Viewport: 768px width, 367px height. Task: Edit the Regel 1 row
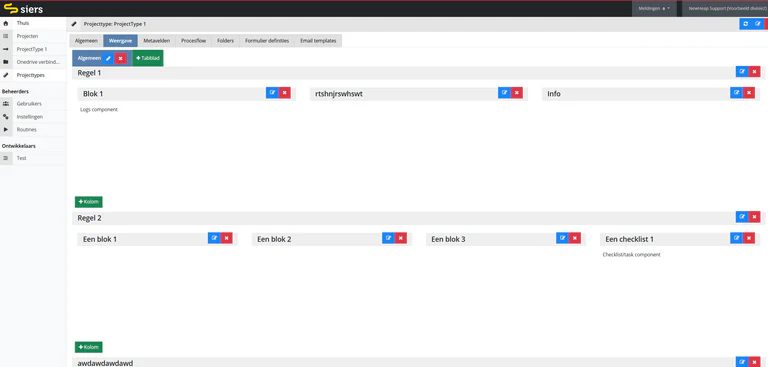point(742,72)
